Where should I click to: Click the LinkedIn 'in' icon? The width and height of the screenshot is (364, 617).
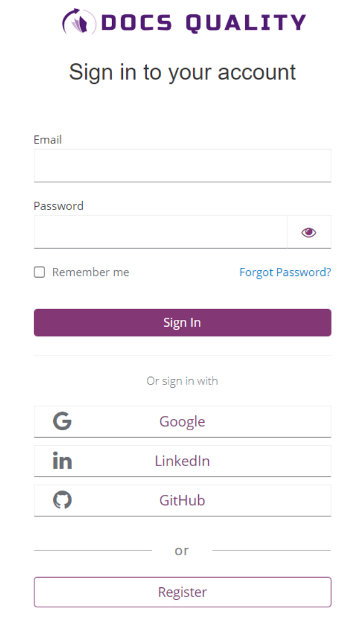click(x=62, y=460)
